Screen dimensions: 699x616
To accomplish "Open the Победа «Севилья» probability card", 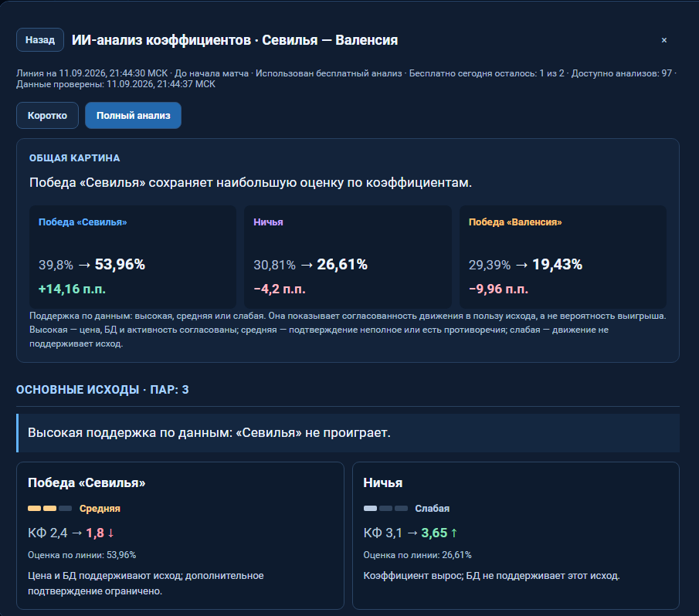I will click(x=133, y=256).
